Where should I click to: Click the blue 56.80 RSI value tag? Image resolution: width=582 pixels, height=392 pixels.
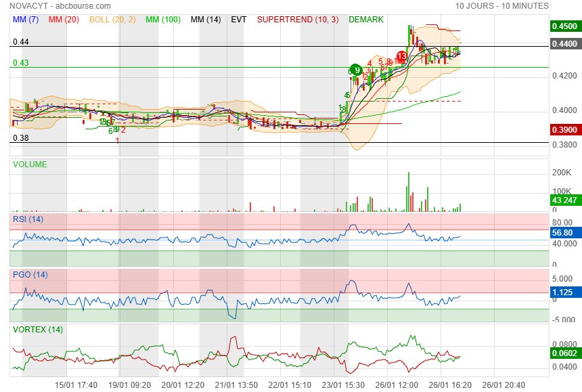pos(564,232)
